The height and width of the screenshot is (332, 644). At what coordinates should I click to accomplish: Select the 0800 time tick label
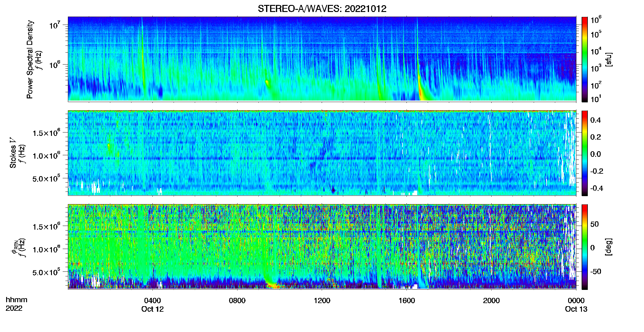237,300
